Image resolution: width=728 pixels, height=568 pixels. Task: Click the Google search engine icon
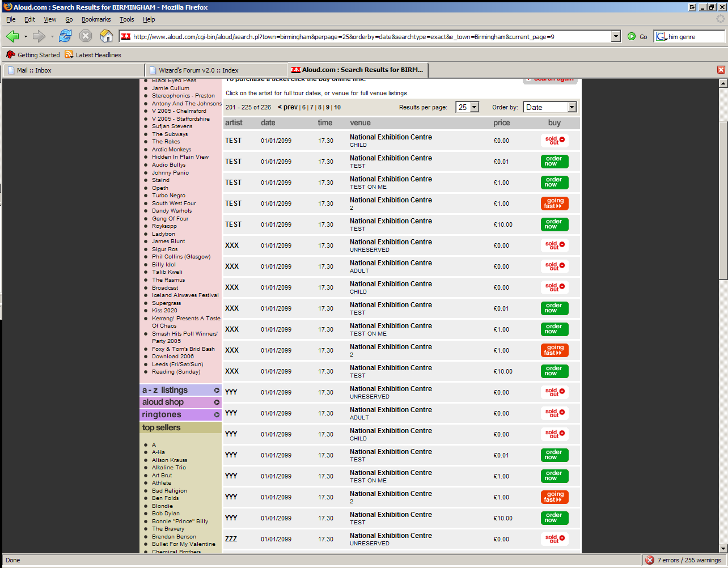[661, 36]
